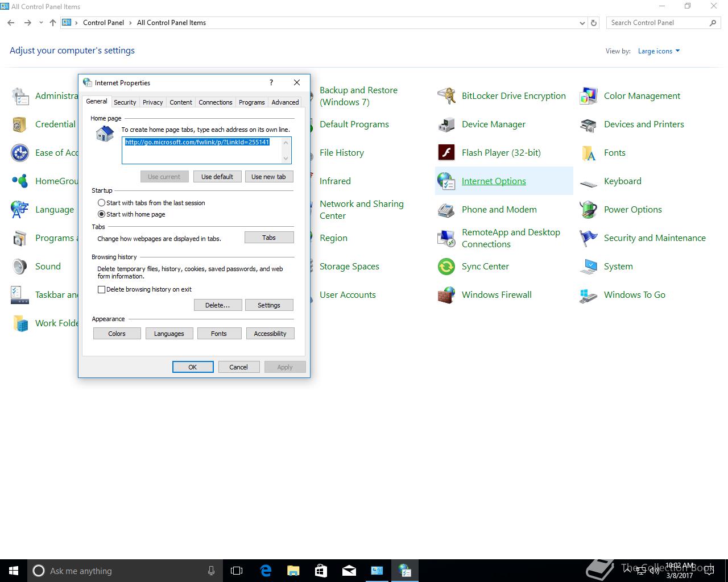Switch to the Programs tab
Viewport: 728px width, 582px height.
coord(251,102)
